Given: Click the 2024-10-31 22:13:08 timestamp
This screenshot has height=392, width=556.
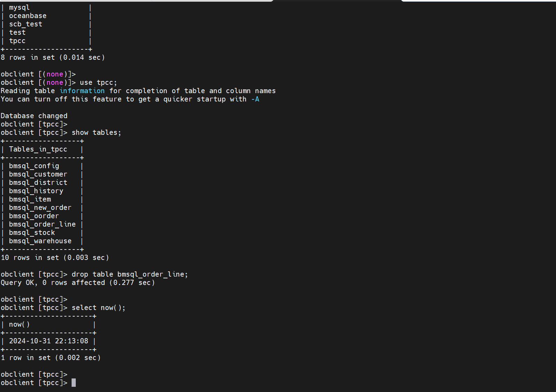Looking at the screenshot, I should coord(49,341).
